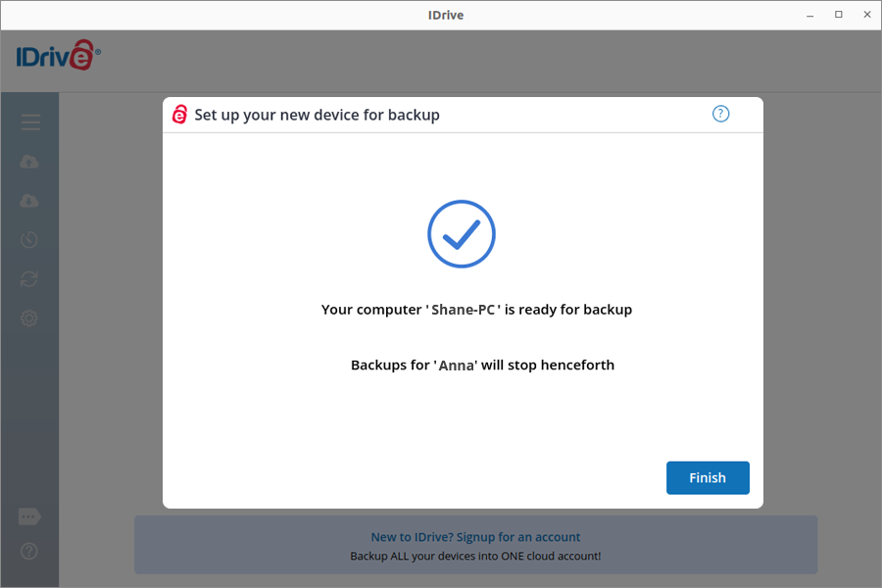This screenshot has width=882, height=588.
Task: Click 'Set up your new device for backup' title
Action: click(x=318, y=115)
